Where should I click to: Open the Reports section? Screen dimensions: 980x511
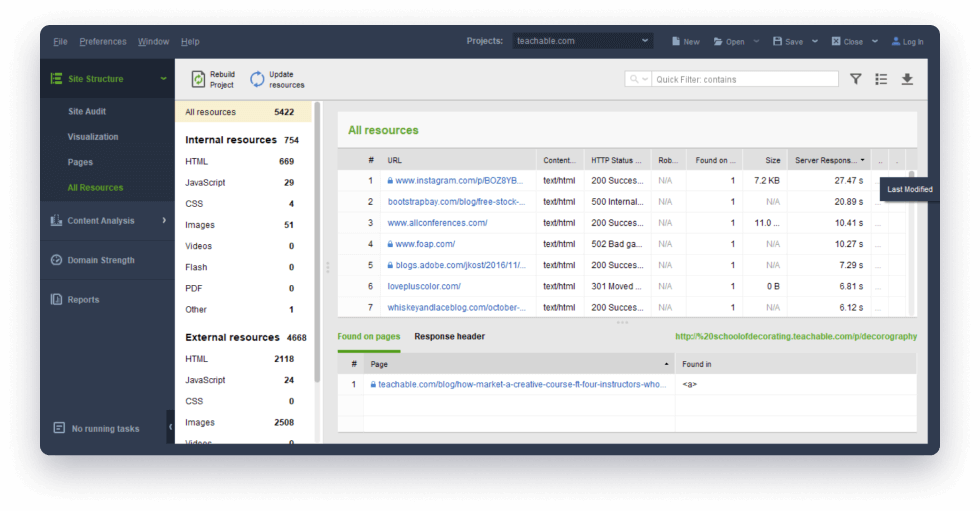click(83, 299)
